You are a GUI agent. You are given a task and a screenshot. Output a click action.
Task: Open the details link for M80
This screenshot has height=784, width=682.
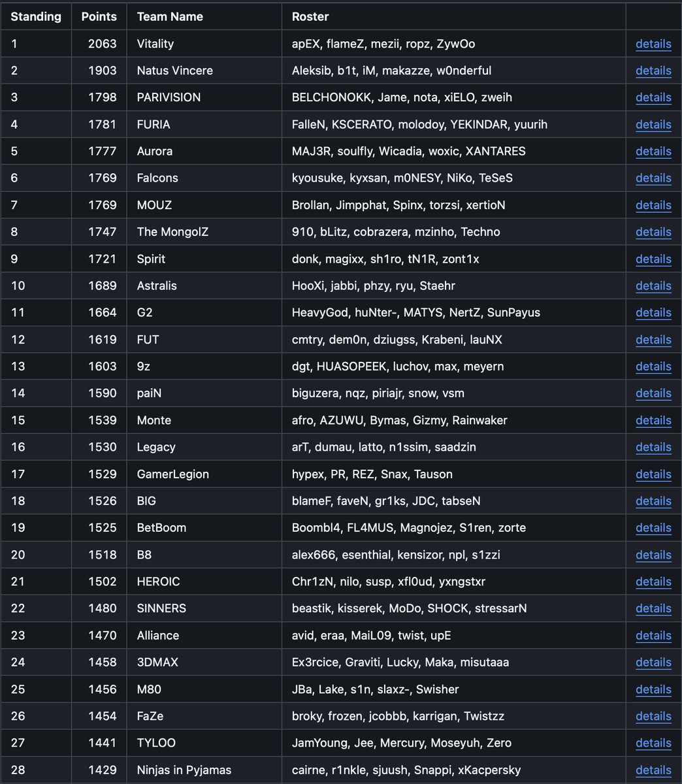[x=653, y=689]
